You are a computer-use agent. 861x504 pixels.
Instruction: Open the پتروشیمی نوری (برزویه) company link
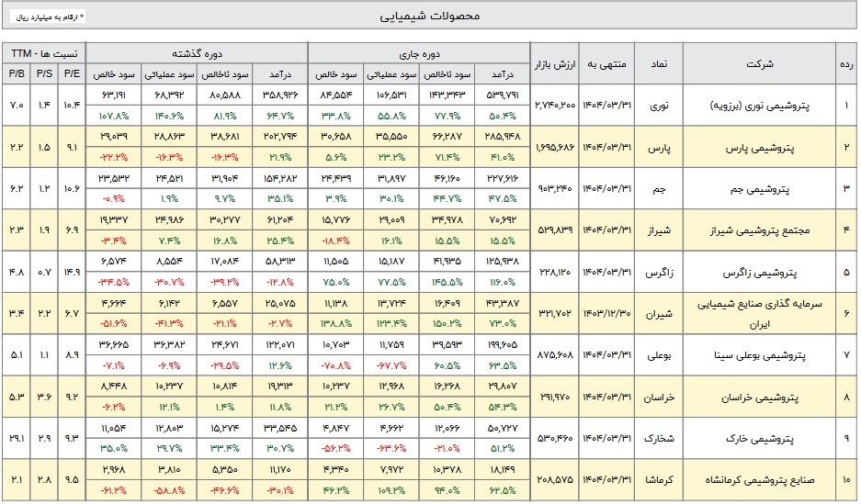point(763,106)
